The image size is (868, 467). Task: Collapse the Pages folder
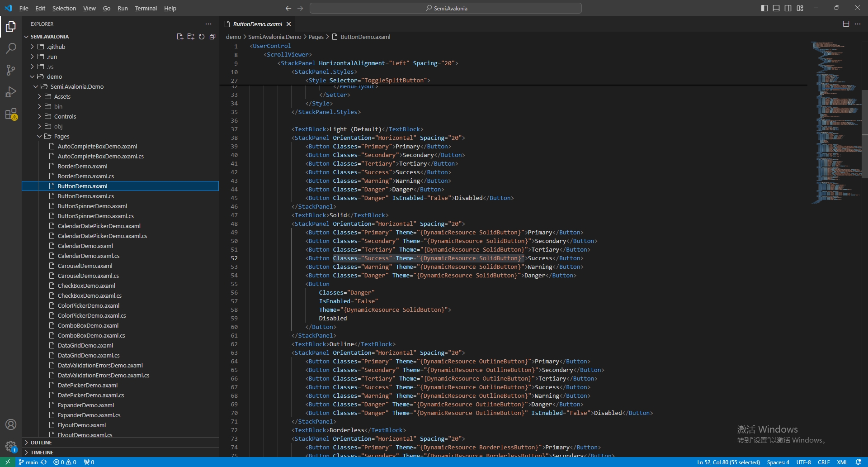click(x=61, y=136)
